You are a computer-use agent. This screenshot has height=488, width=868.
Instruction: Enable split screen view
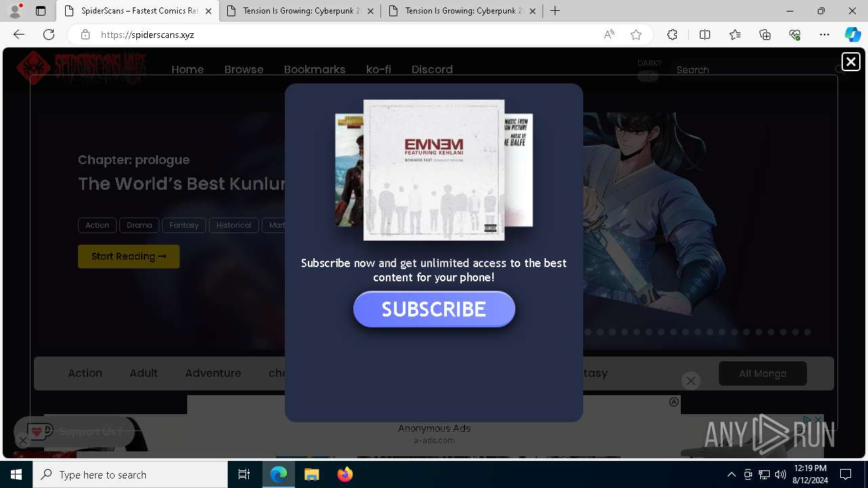[x=705, y=35]
